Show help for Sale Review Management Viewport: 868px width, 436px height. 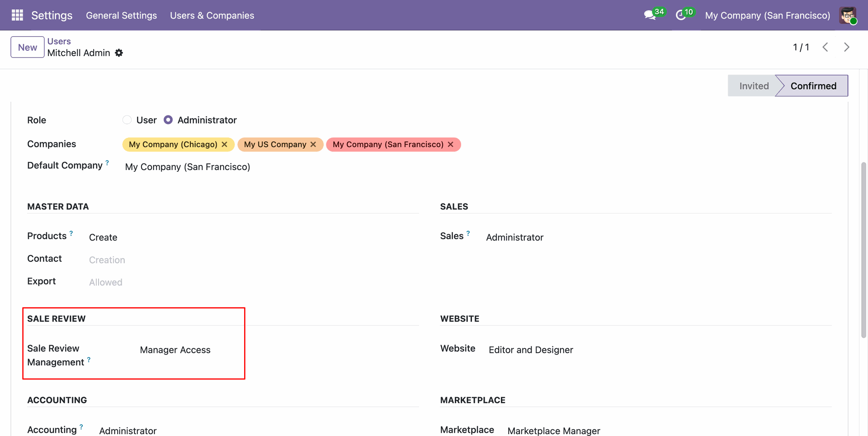(x=89, y=360)
